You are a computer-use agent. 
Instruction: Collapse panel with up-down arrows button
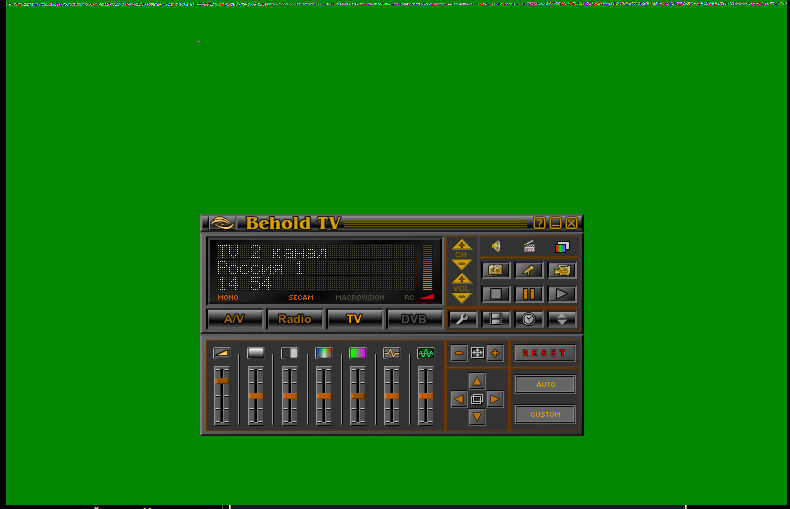tap(562, 319)
